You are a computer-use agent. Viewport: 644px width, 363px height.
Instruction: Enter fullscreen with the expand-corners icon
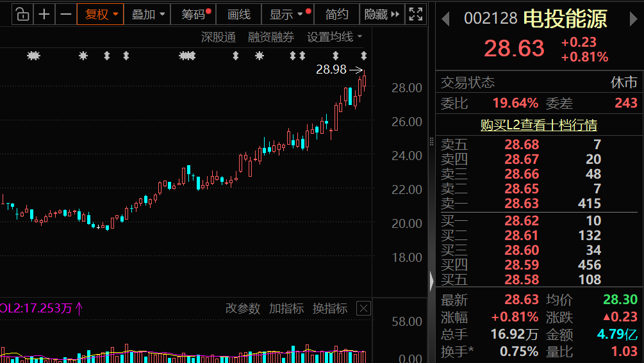click(x=415, y=14)
